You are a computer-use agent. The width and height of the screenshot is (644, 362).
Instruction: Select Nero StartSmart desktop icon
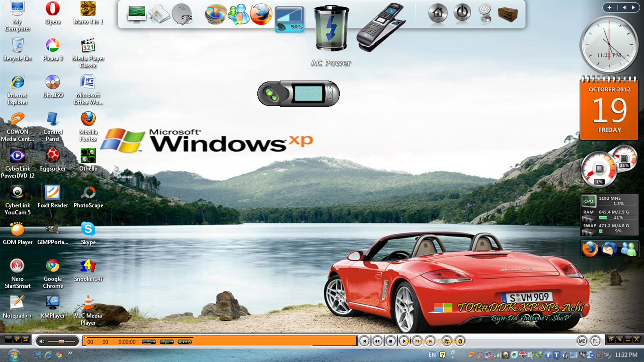[x=17, y=274]
